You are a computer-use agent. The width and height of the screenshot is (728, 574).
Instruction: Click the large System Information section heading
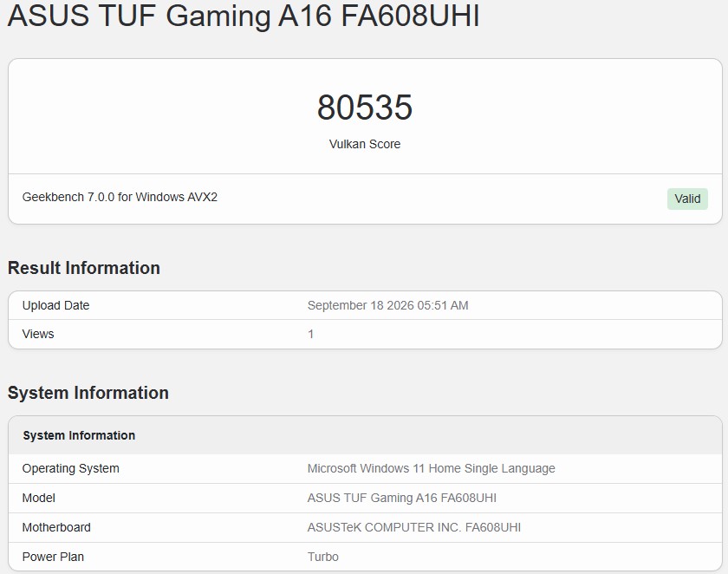tap(88, 393)
